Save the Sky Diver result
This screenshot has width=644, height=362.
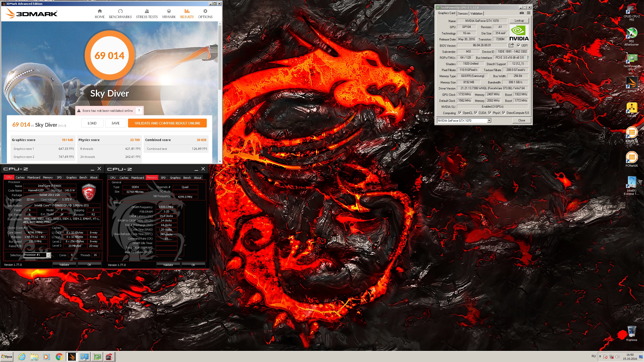115,123
